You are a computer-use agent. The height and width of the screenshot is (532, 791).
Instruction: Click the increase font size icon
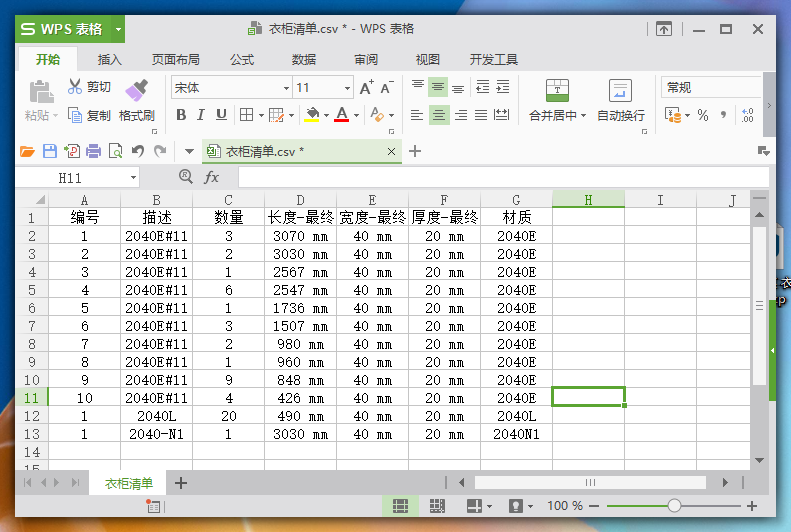(366, 88)
